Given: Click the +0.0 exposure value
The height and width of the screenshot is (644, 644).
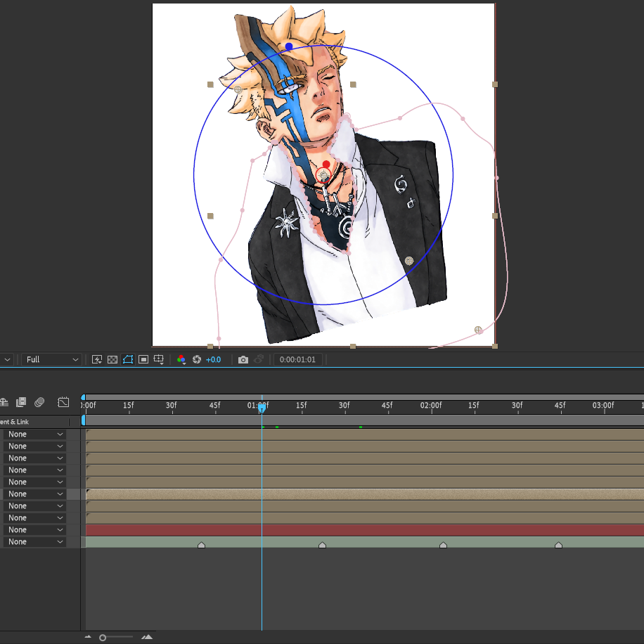Looking at the screenshot, I should pos(213,360).
